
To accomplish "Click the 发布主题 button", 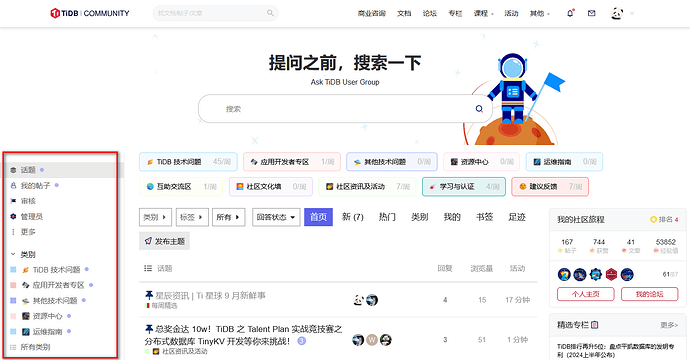I will point(165,241).
